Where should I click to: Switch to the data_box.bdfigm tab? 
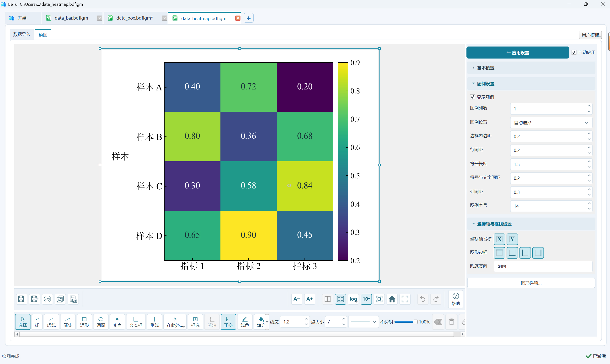click(134, 18)
